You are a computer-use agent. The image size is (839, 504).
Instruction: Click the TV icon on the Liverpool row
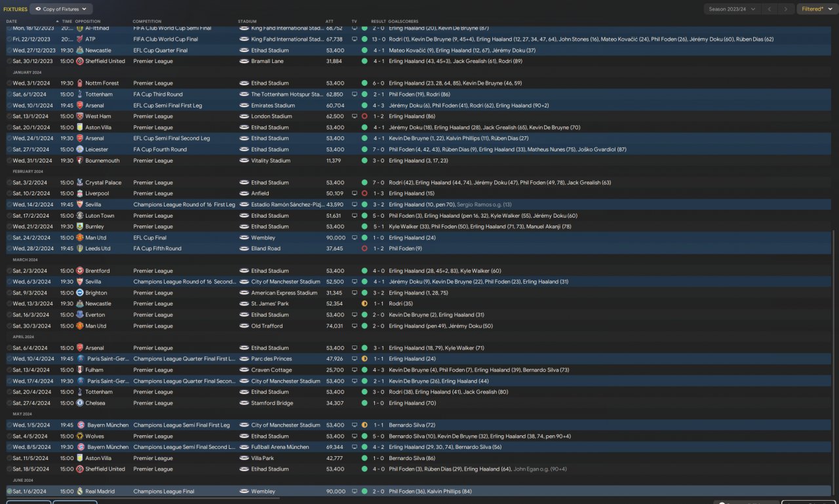(x=355, y=194)
